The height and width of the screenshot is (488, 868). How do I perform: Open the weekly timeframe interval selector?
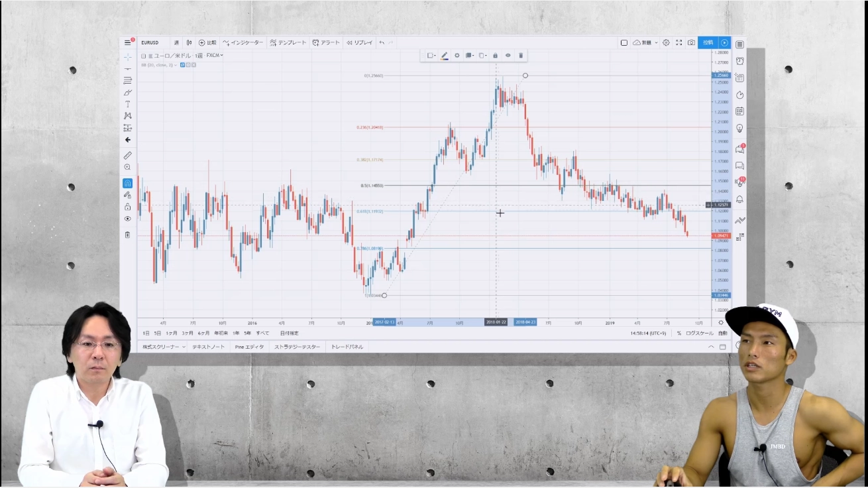pyautogui.click(x=176, y=42)
